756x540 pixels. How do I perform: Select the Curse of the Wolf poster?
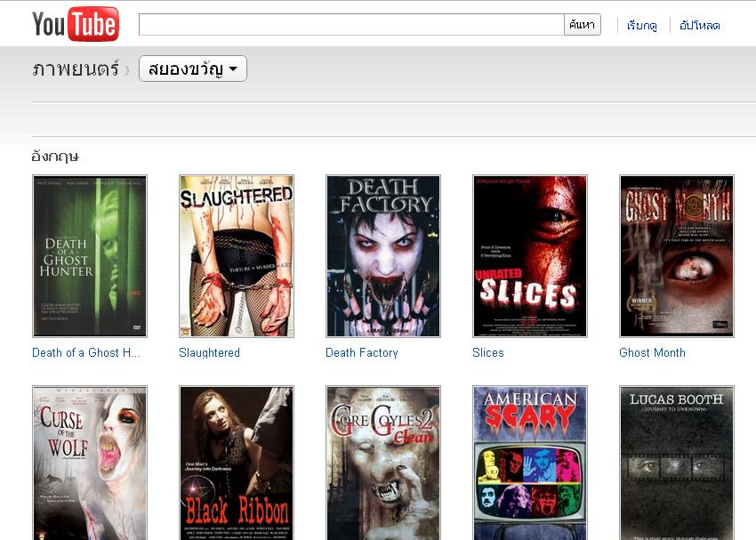point(90,463)
